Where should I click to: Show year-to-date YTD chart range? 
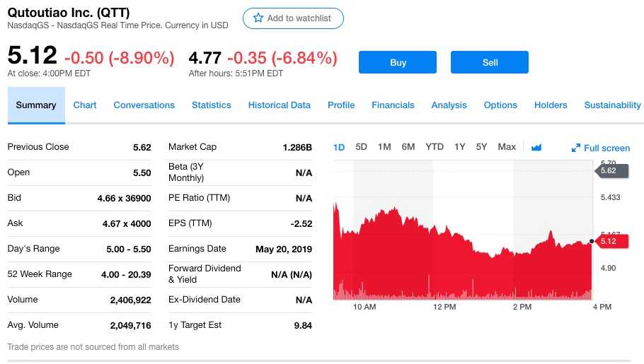pos(434,147)
